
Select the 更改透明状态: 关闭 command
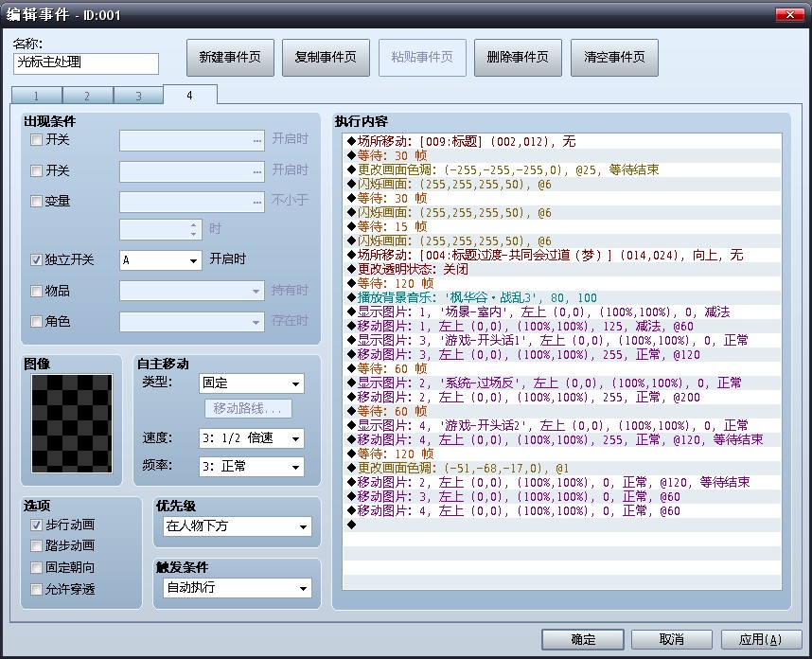[x=562, y=270]
